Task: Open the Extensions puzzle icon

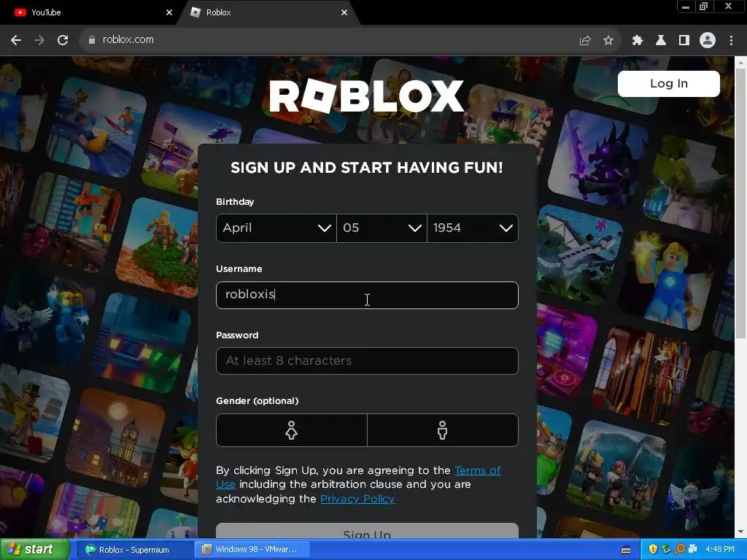Action: tap(637, 41)
